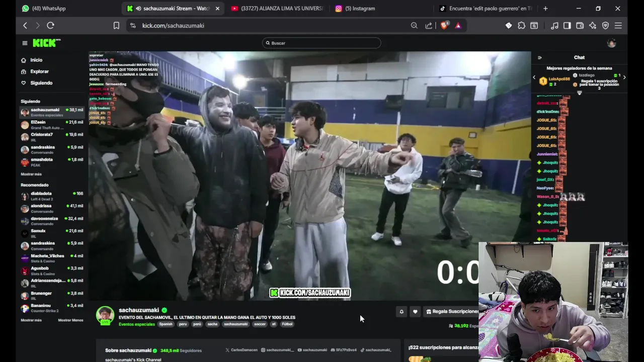Close the sachauzumaki Stream tab
Viewport: 644px width, 362px height.
pos(217,9)
